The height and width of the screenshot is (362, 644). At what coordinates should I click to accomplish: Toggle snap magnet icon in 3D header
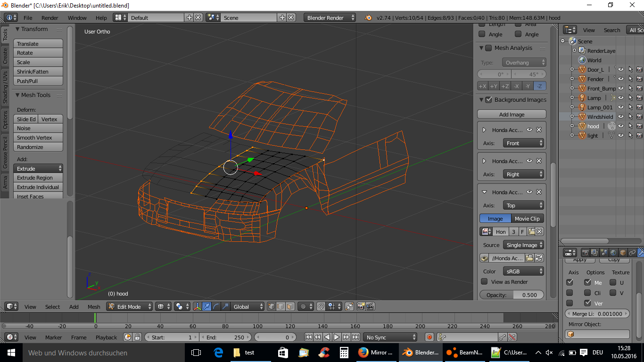(x=321, y=306)
